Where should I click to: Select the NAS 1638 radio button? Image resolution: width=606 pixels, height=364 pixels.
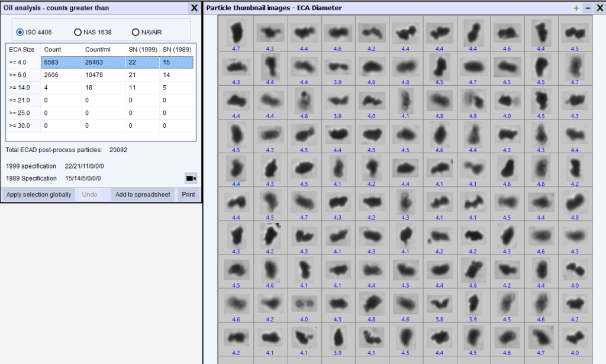tap(78, 31)
